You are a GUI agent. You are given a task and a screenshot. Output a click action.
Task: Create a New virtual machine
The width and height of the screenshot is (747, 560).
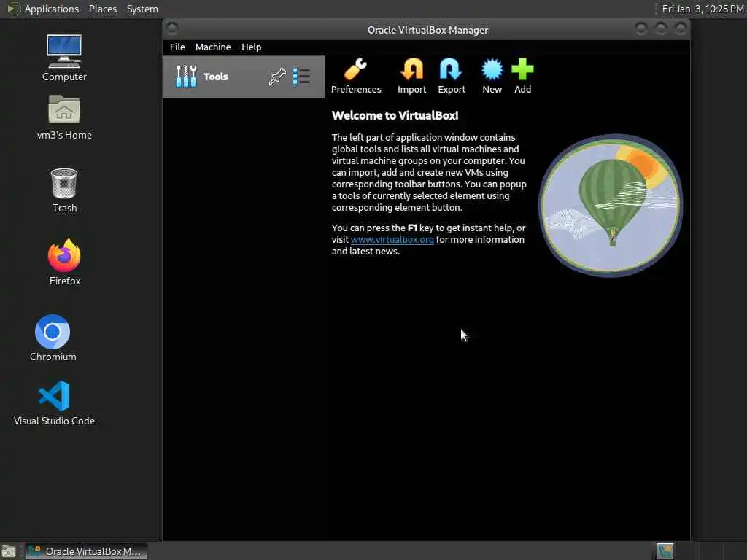[x=492, y=76]
